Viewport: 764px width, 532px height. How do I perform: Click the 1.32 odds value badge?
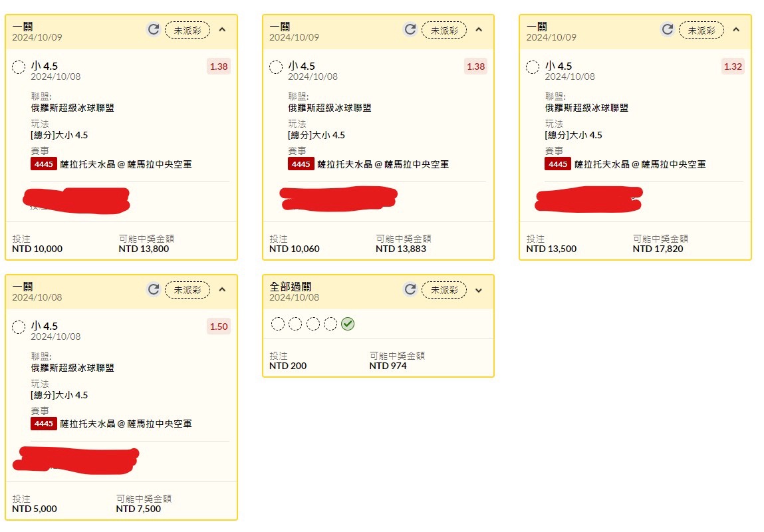click(733, 66)
